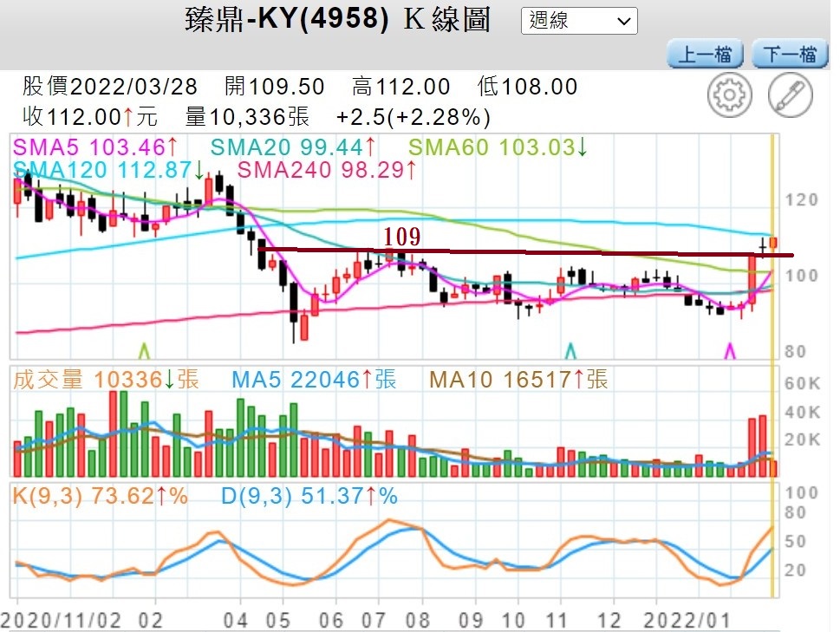Image resolution: width=840 pixels, height=632 pixels.
Task: Click the SMA5 103.46 legend
Action: pyautogui.click(x=95, y=147)
